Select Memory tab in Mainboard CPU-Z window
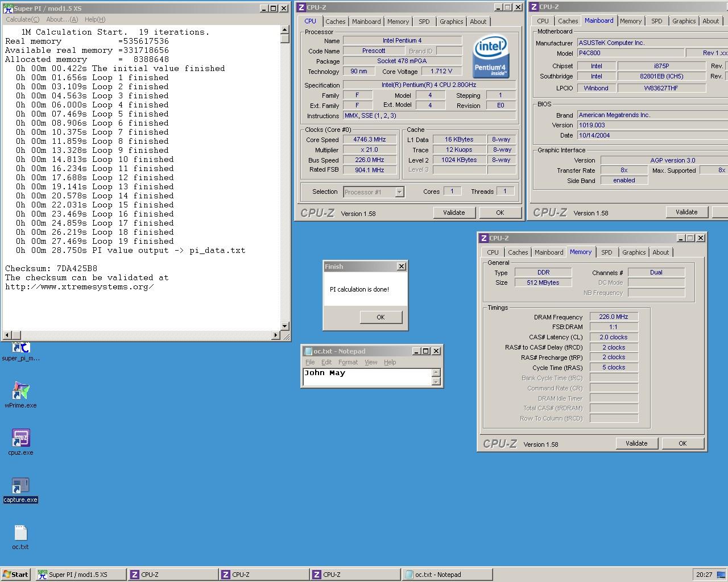Screen dimensions: 728x582 631,21
